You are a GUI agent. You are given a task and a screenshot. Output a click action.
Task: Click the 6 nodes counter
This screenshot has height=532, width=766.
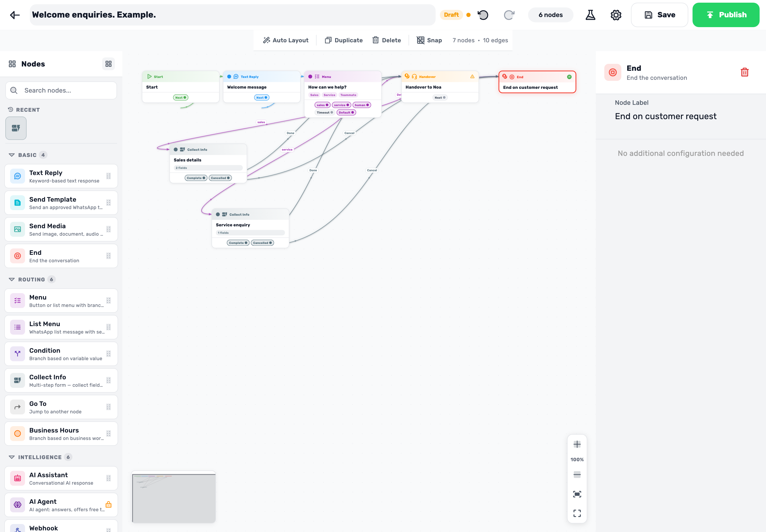(x=550, y=15)
